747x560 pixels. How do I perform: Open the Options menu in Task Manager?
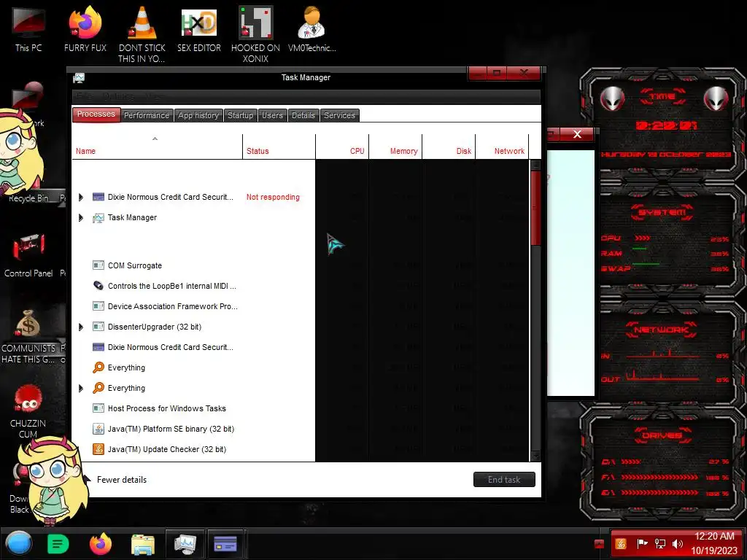click(x=118, y=96)
